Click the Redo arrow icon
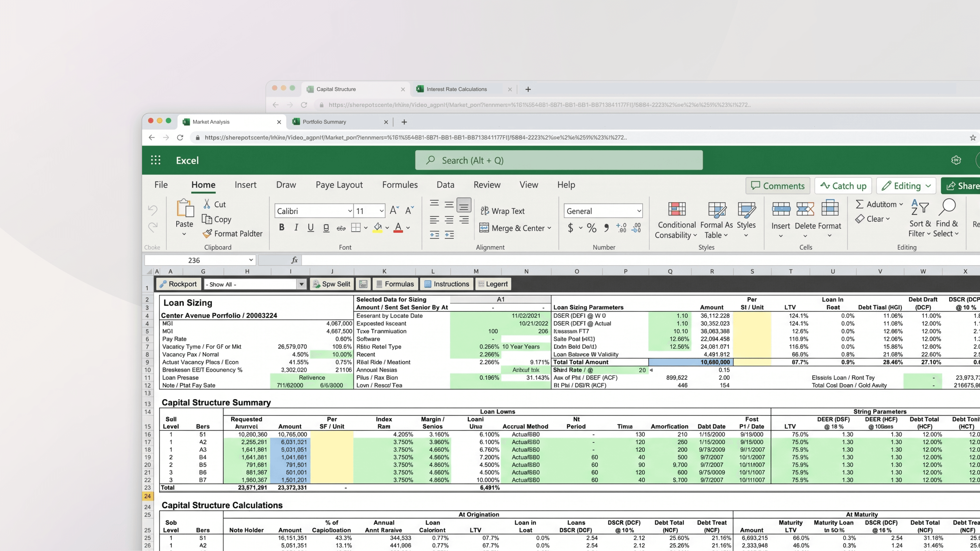 click(152, 227)
